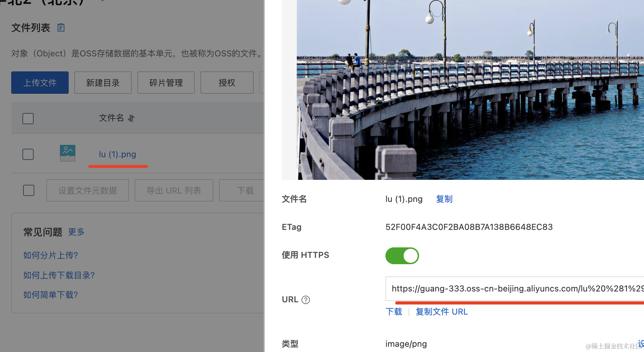Check the select-all checkbox in table header
The width and height of the screenshot is (644, 352).
pyautogui.click(x=28, y=119)
